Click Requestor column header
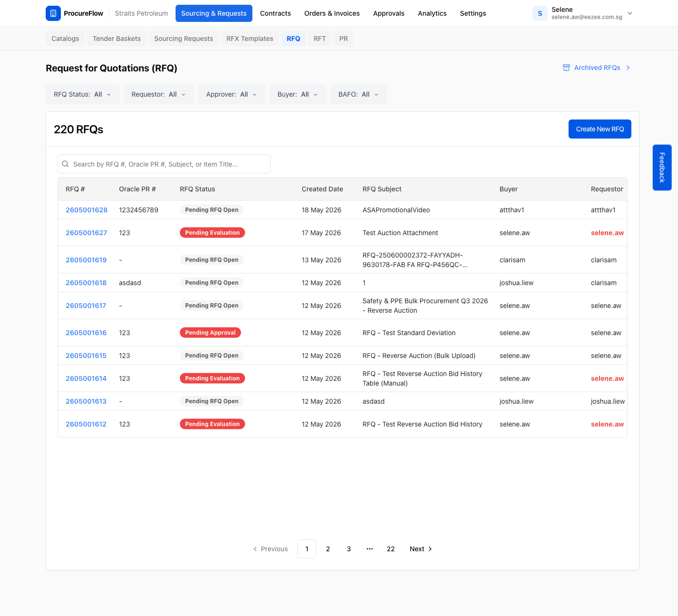This screenshot has width=678, height=616. click(x=607, y=189)
